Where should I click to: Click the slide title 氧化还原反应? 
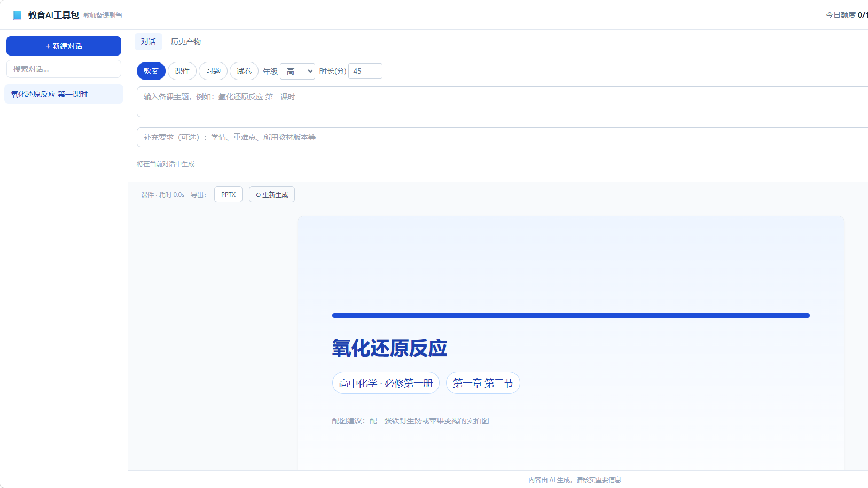[389, 348]
